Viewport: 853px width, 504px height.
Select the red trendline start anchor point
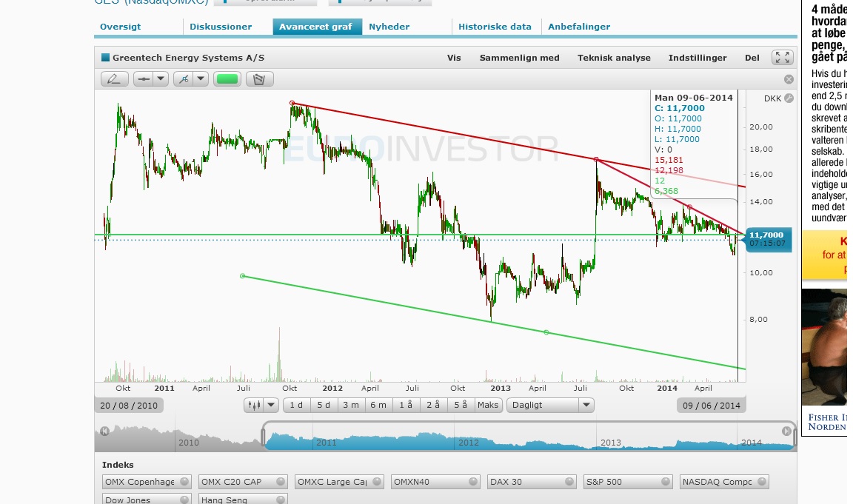point(292,103)
